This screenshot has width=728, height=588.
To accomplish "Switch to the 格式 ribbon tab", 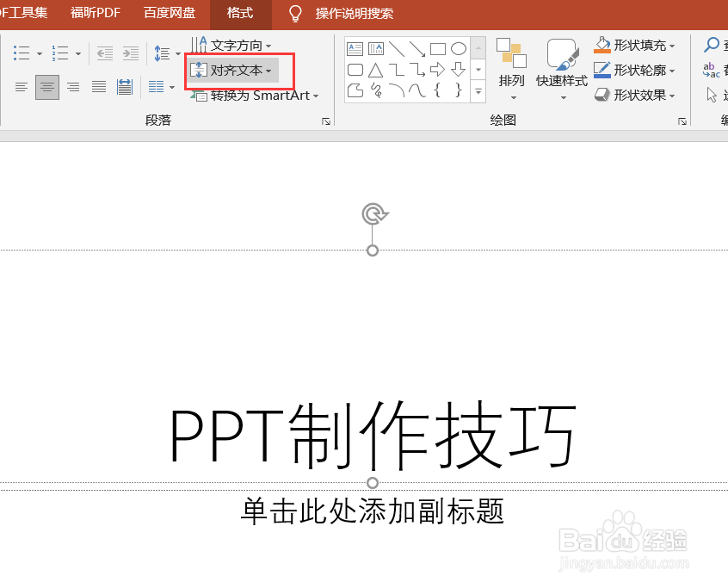I will [x=239, y=14].
